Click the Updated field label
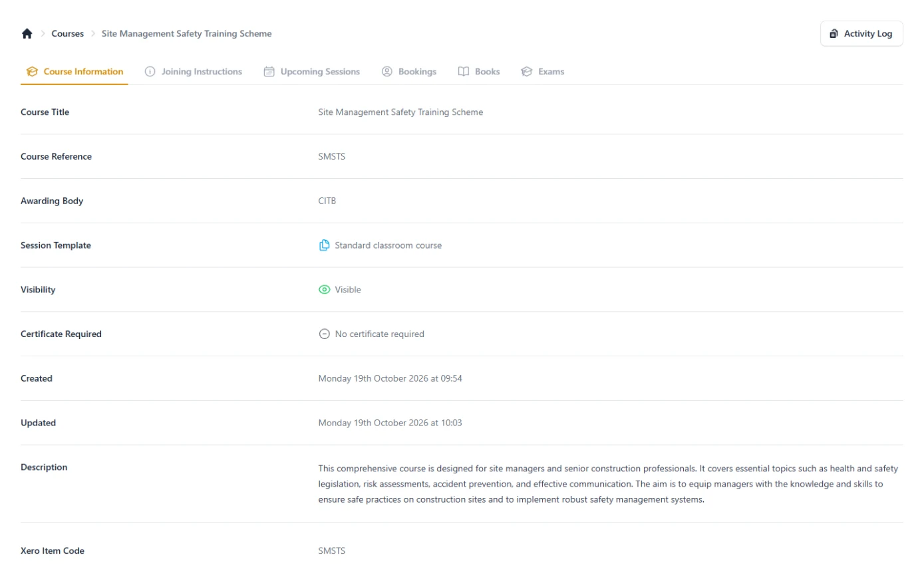The height and width of the screenshot is (577, 924). pyautogui.click(x=39, y=423)
